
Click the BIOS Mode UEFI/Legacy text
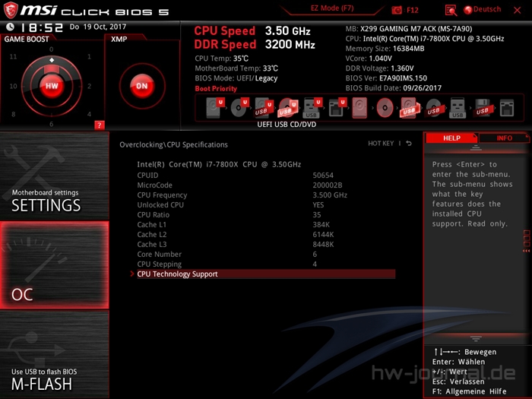(x=236, y=78)
